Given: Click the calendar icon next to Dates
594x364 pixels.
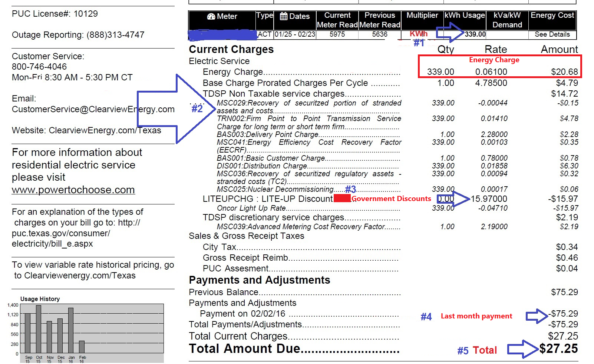Looking at the screenshot, I should (284, 16).
